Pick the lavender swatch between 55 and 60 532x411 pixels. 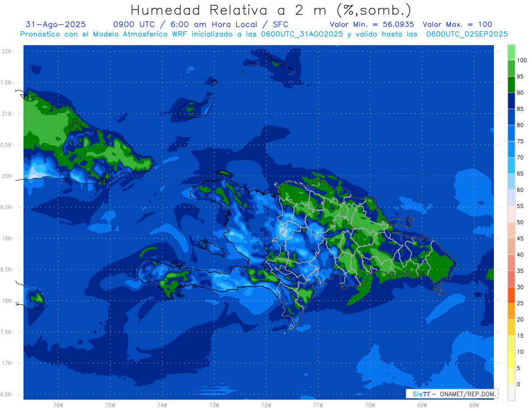click(511, 198)
